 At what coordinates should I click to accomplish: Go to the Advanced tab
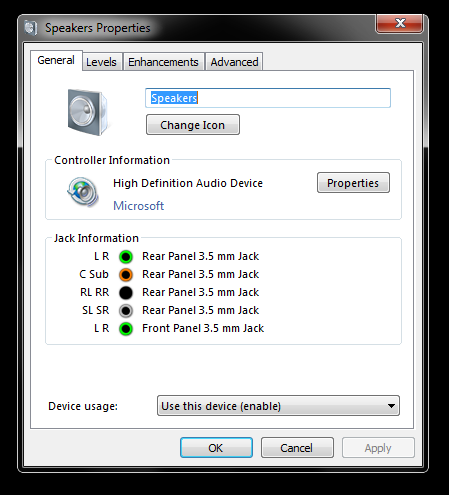click(x=234, y=62)
